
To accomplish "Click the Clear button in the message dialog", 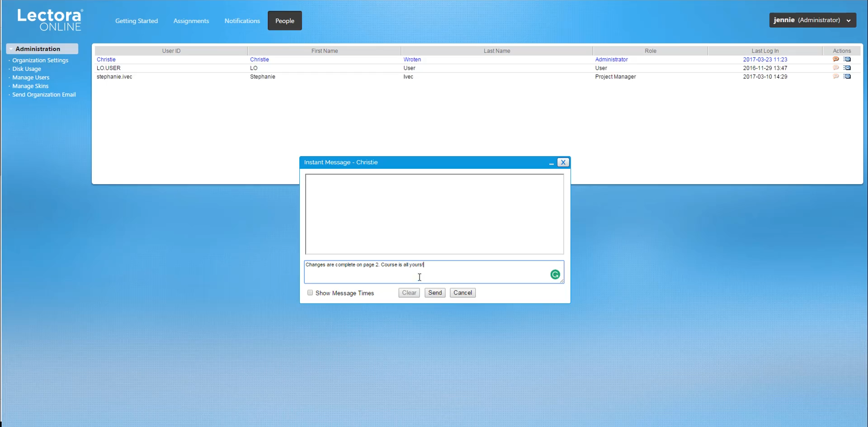I will [409, 293].
